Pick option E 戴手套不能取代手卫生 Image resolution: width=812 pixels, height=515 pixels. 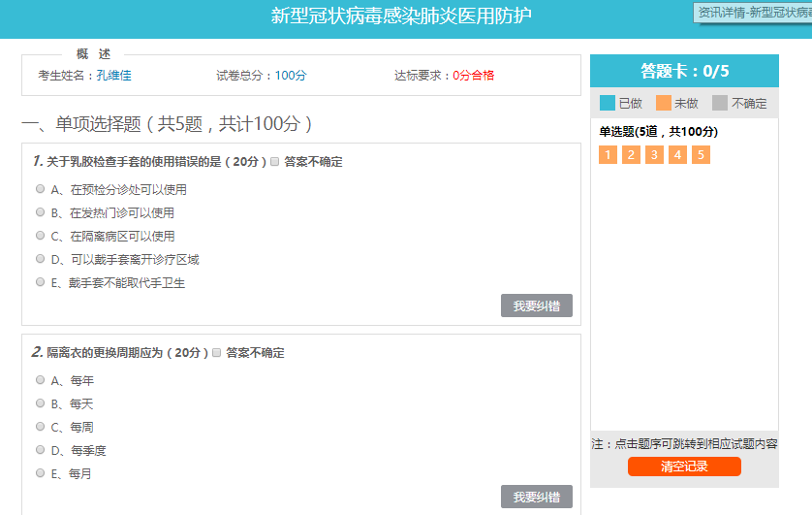pos(41,282)
